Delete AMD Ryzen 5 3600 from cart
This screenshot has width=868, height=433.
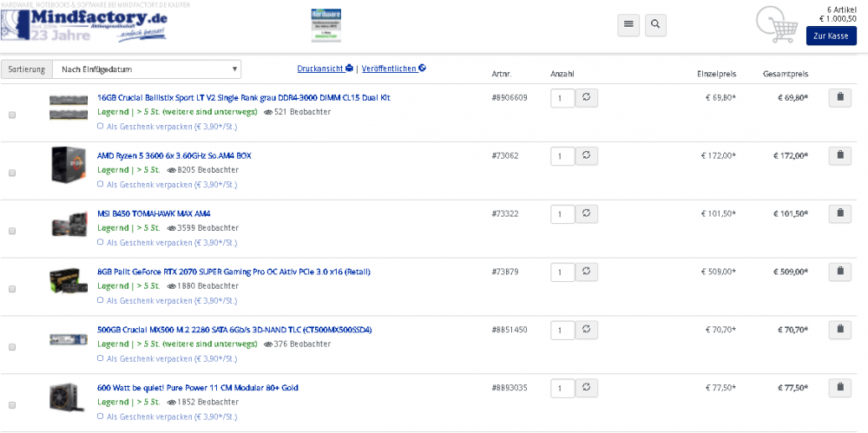click(x=839, y=155)
